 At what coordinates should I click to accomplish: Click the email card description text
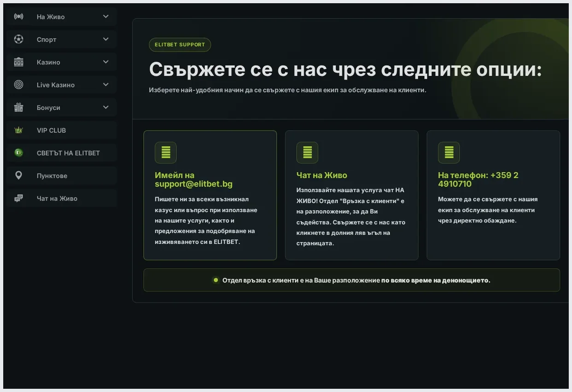tap(206, 220)
